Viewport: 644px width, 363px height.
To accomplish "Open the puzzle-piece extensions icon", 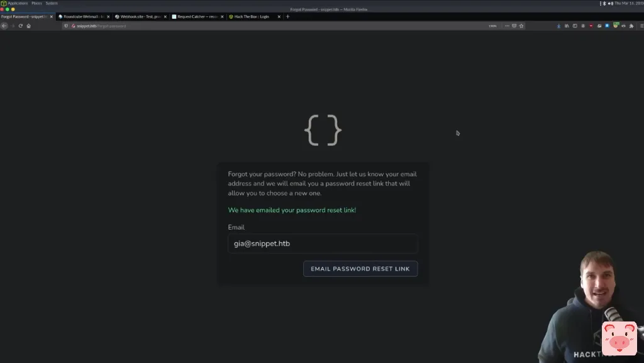I will [x=631, y=26].
